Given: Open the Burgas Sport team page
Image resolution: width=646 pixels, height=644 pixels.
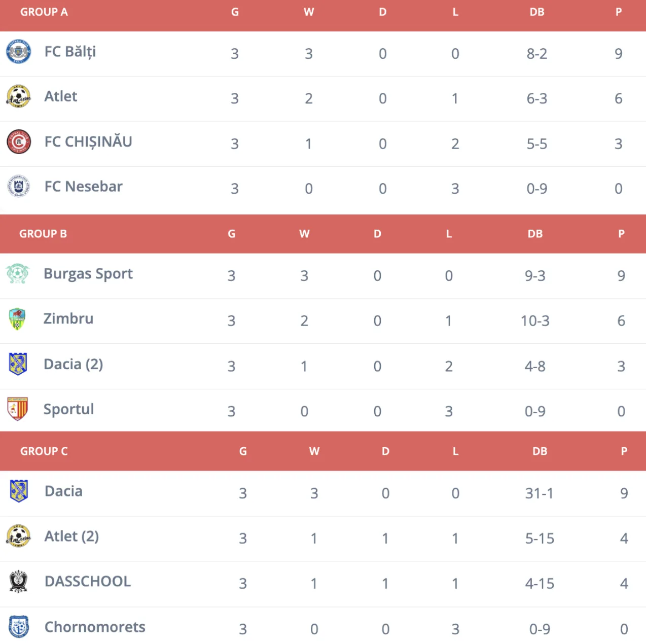Looking at the screenshot, I should coord(88,274).
